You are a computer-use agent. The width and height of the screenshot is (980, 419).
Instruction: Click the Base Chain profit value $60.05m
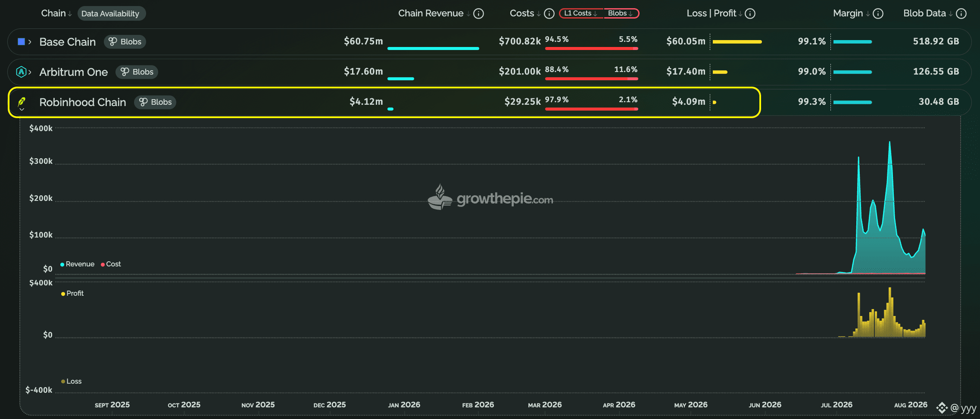tap(686, 41)
